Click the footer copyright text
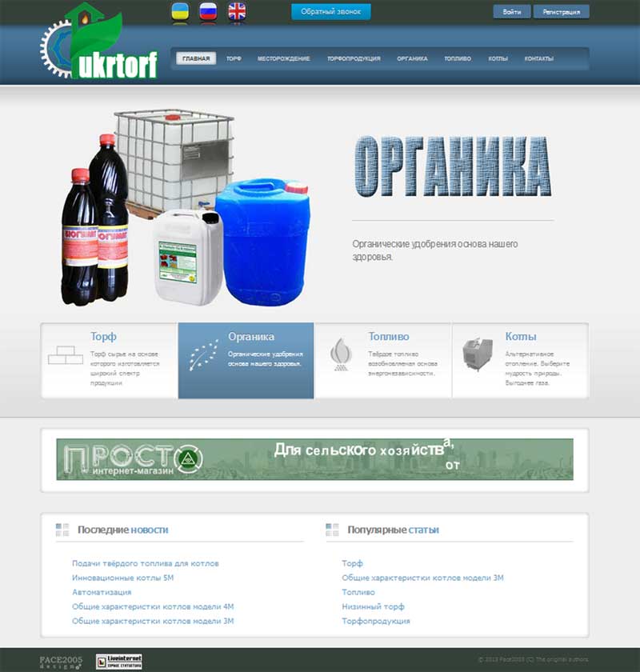The image size is (640, 672). (534, 659)
